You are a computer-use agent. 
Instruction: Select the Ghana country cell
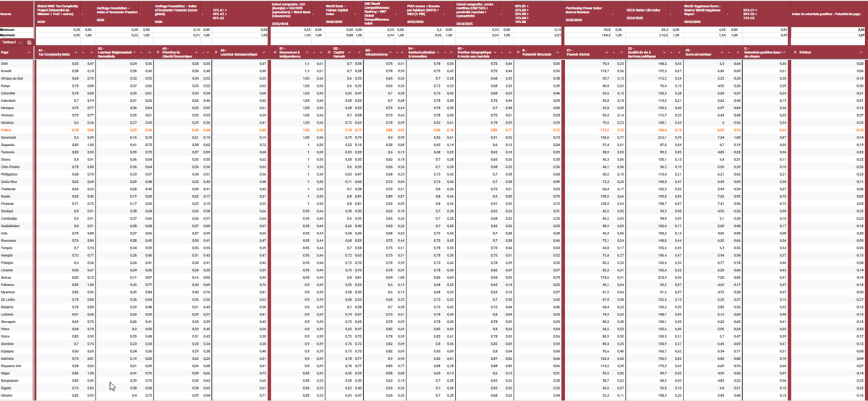(x=17, y=158)
